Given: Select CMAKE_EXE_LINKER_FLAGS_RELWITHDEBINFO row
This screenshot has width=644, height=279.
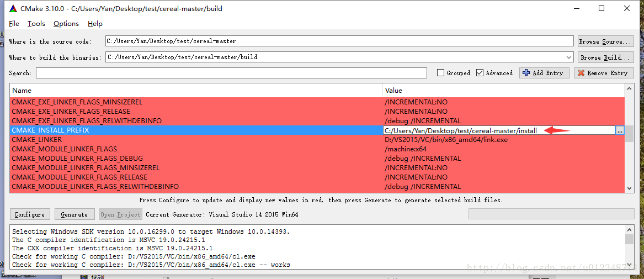Looking at the screenshot, I should tap(317, 121).
